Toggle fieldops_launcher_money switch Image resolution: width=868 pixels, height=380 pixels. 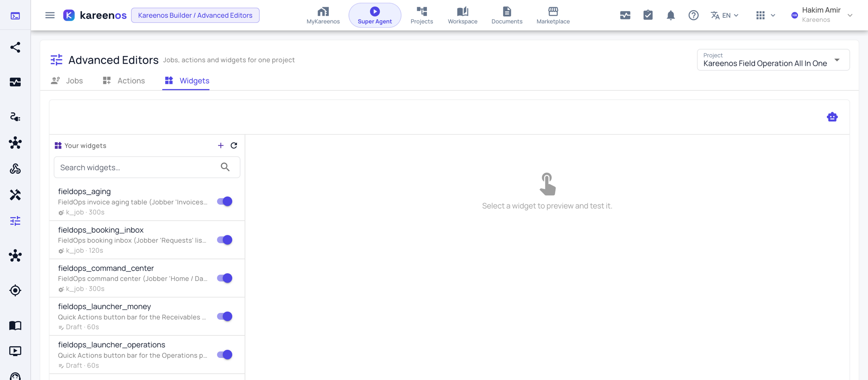225,316
